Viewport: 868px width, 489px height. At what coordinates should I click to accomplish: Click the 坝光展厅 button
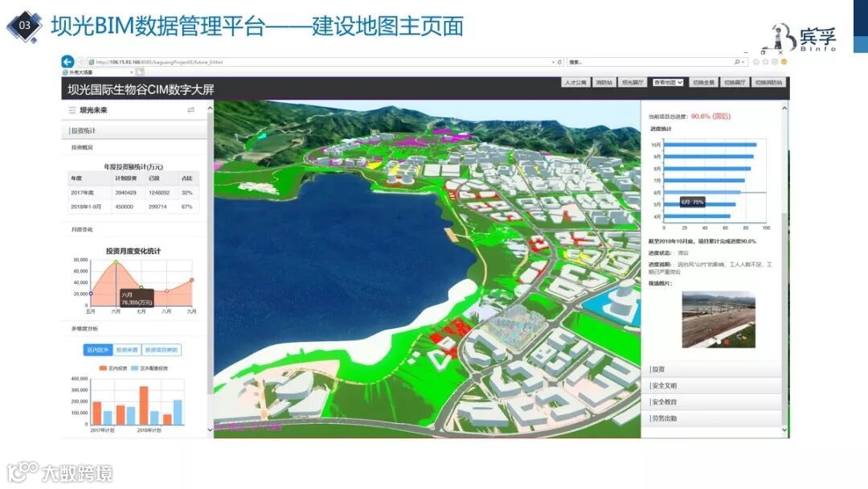click(x=633, y=83)
